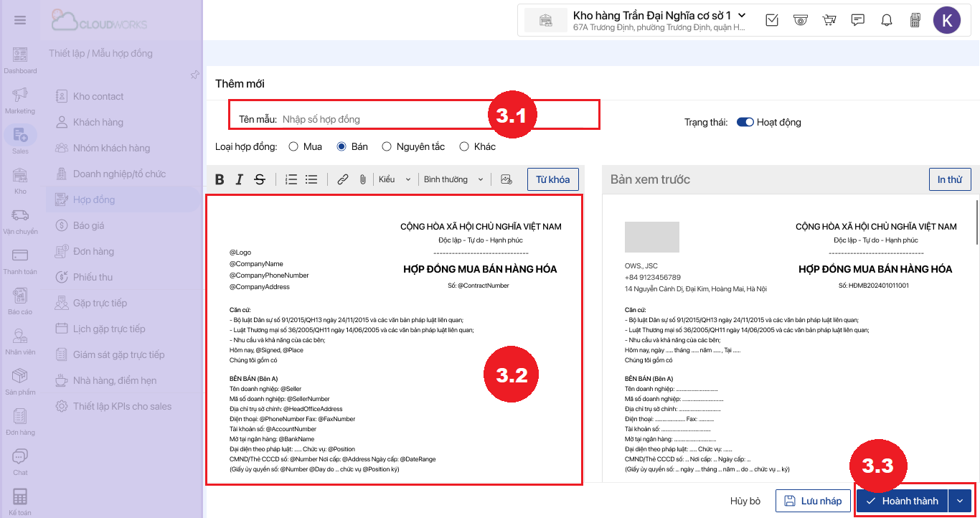This screenshot has width=980, height=518.
Task: Expand the arrow next to Hoàn thành
Action: (960, 501)
